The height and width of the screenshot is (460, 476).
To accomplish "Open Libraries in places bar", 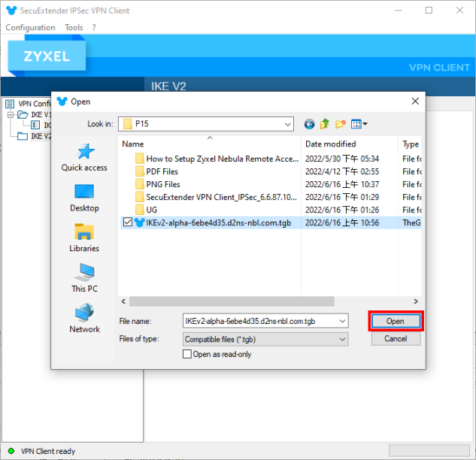I will (x=84, y=238).
